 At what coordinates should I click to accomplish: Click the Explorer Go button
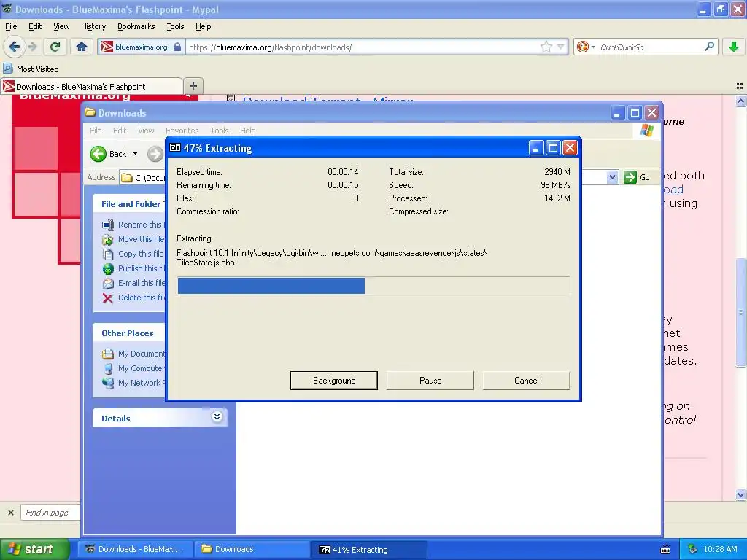(637, 177)
